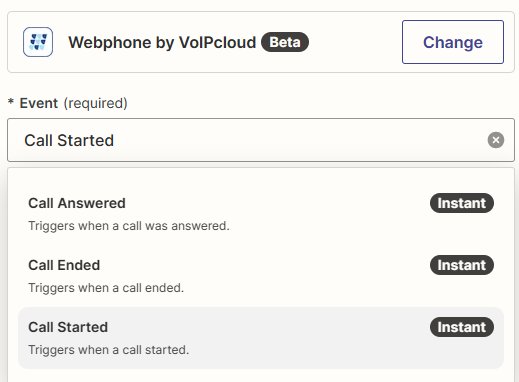Select the 'Triggers when a call was answered' description
The image size is (519, 382).
(129, 226)
